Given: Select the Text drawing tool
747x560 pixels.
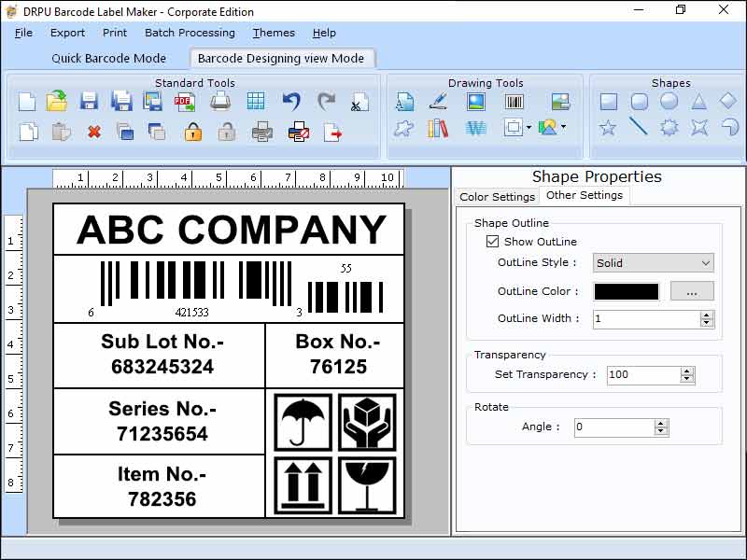Looking at the screenshot, I should coord(405,103).
